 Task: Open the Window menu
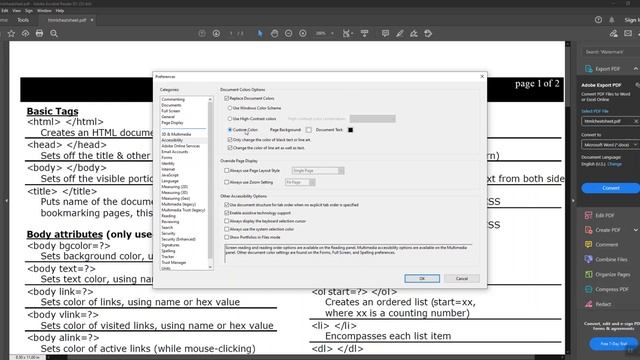coord(44,11)
